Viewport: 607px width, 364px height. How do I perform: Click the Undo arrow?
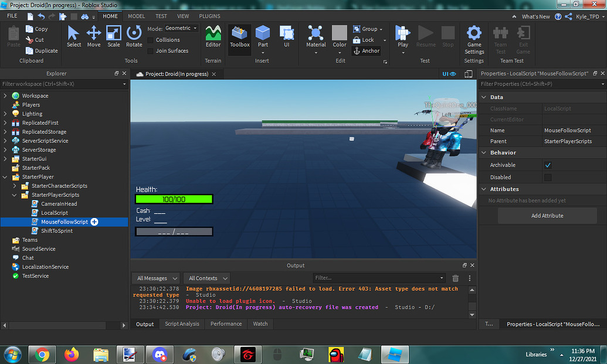(x=41, y=16)
